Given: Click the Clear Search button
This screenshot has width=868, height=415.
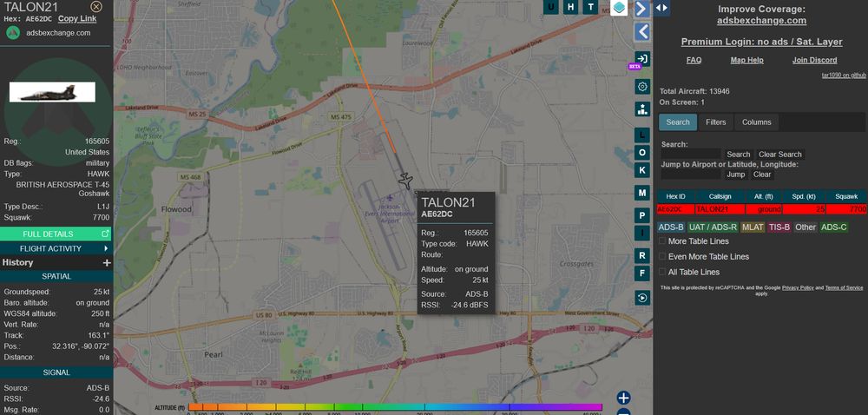Looking at the screenshot, I should [x=780, y=155].
